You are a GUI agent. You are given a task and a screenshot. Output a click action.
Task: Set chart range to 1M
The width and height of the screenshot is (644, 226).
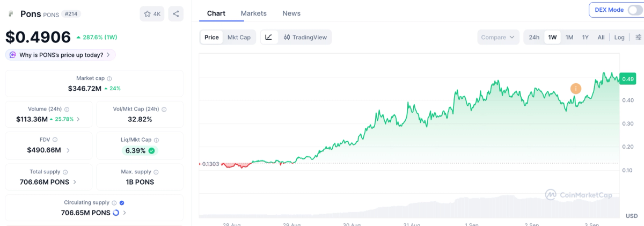click(x=569, y=37)
